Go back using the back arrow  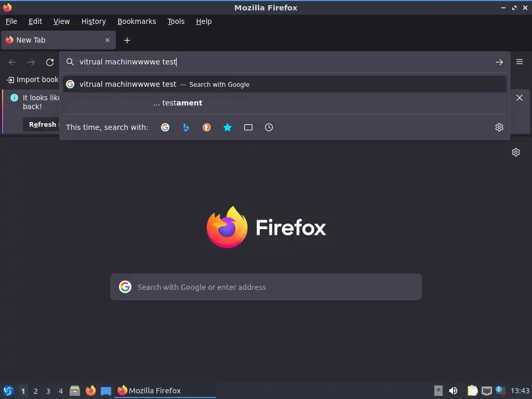(12, 62)
